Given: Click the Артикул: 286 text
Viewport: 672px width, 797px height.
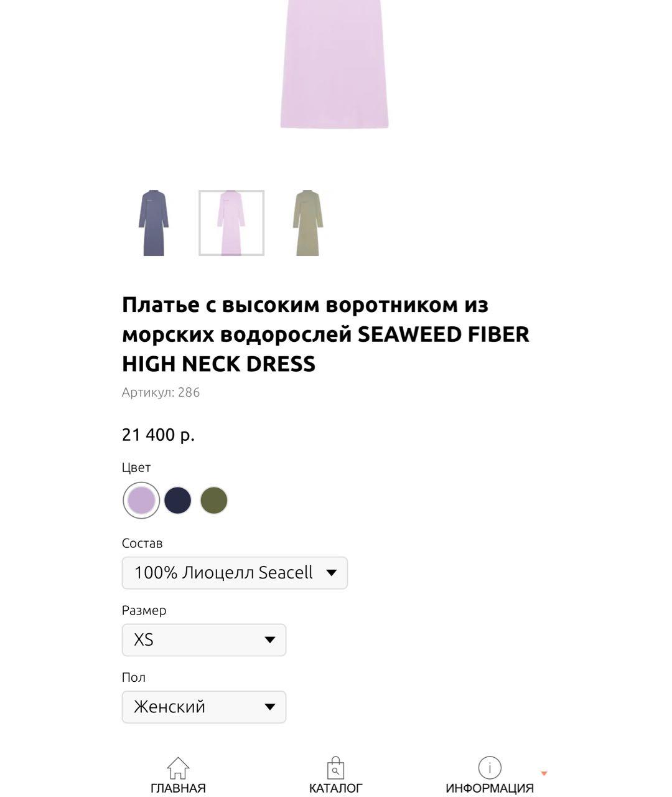Looking at the screenshot, I should tap(161, 392).
